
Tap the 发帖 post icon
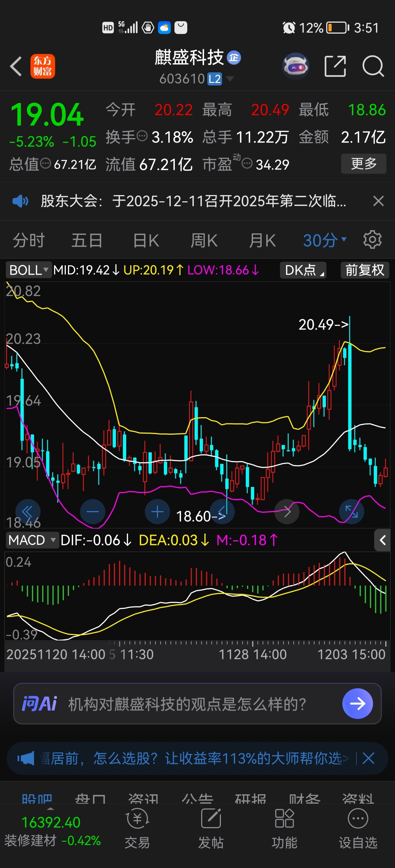(211, 828)
